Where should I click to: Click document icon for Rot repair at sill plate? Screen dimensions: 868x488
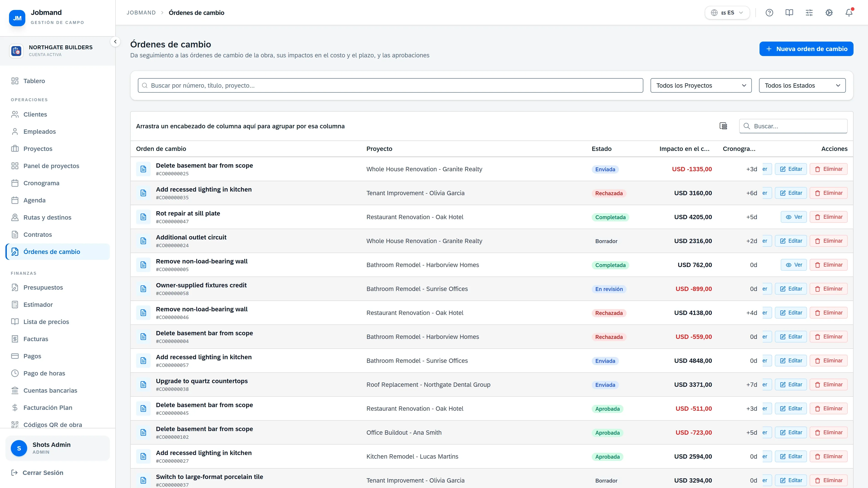click(x=143, y=217)
